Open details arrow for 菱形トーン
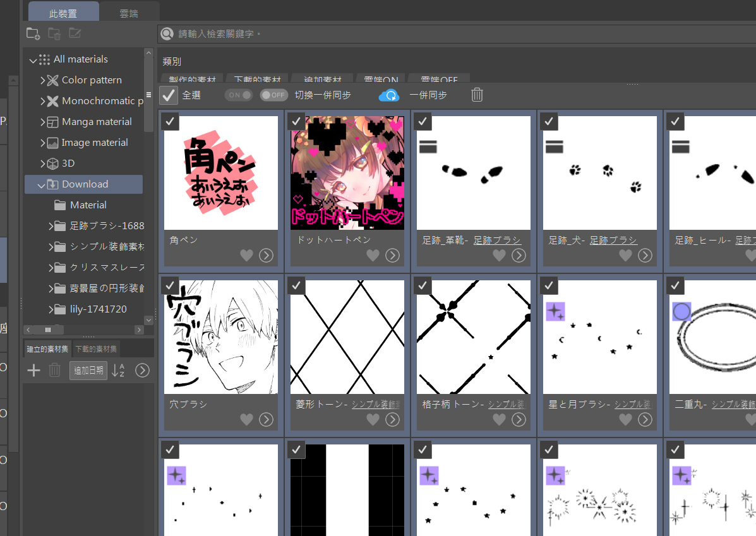Image resolution: width=756 pixels, height=536 pixels. pyautogui.click(x=392, y=420)
